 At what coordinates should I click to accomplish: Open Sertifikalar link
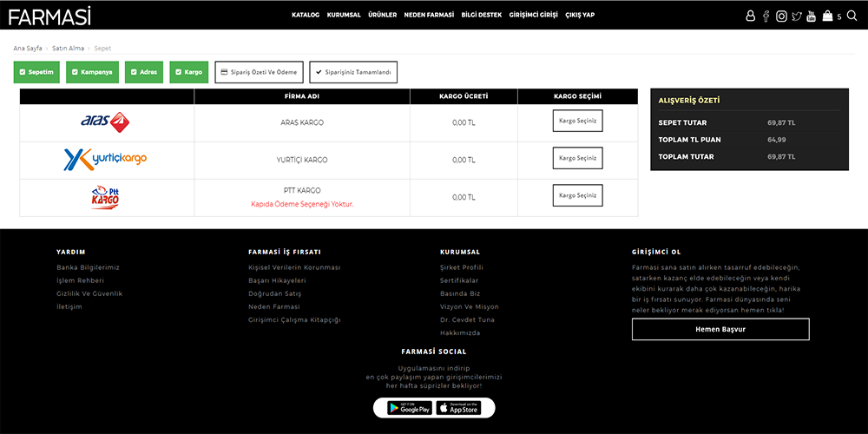pyautogui.click(x=459, y=280)
